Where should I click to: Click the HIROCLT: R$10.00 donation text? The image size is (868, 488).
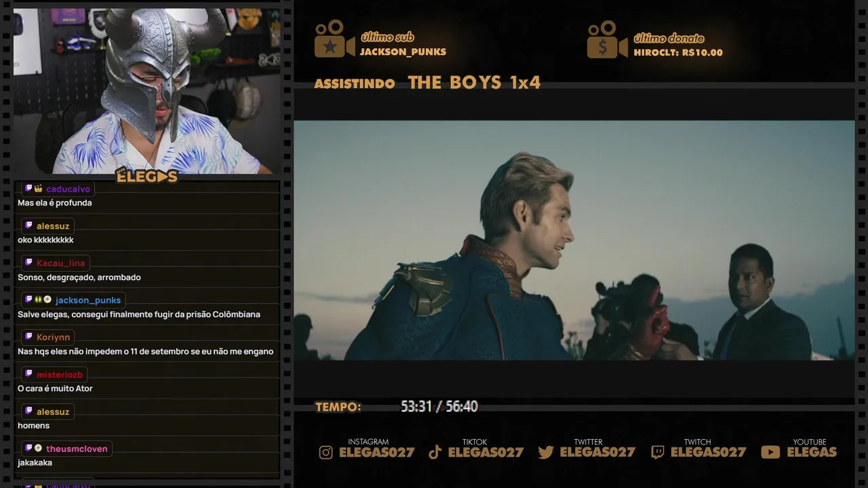[x=678, y=53]
